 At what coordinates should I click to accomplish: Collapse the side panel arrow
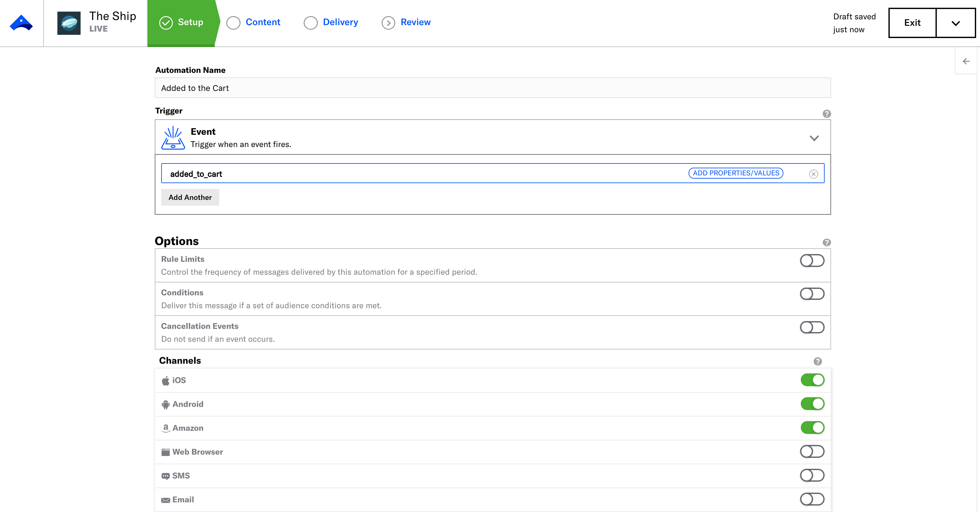click(x=966, y=61)
